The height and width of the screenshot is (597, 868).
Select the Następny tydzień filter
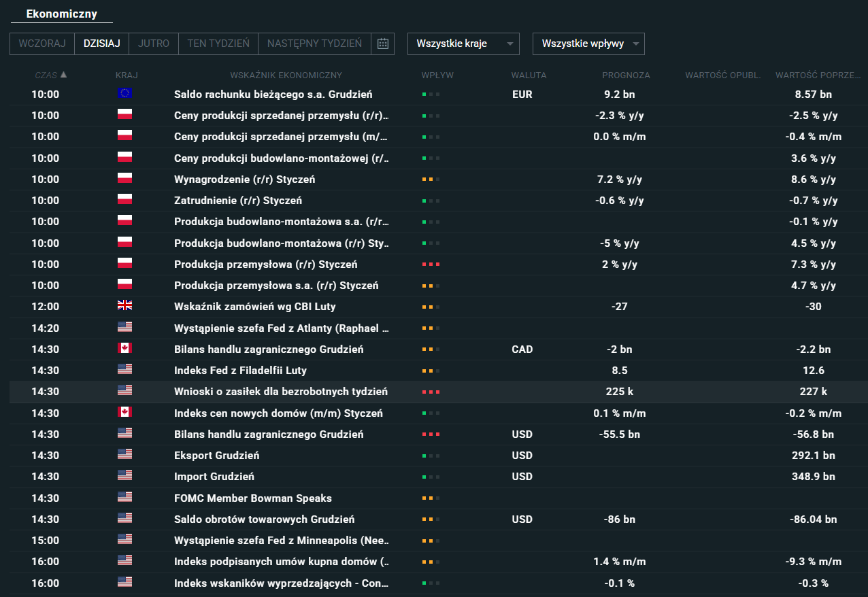click(x=314, y=44)
